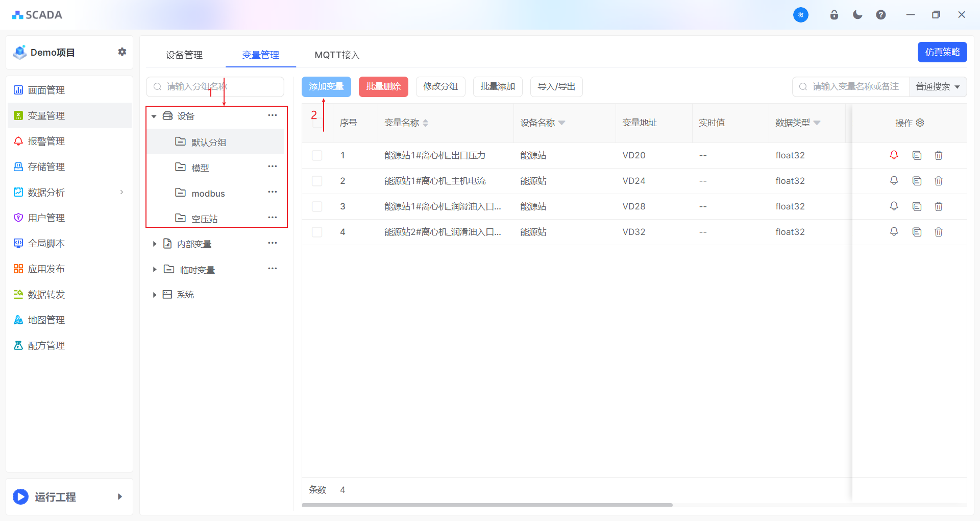
Task: Open column settings gear next to 操作
Action: click(x=920, y=123)
